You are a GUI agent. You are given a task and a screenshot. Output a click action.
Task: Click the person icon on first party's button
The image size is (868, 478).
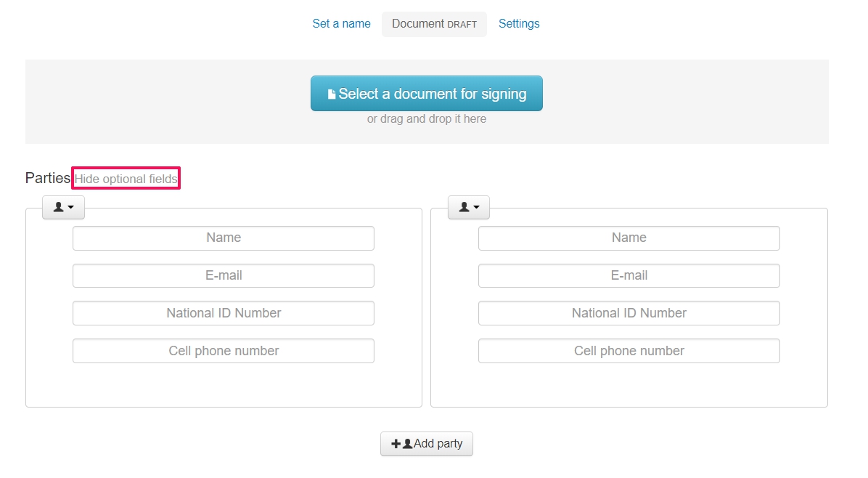click(x=59, y=207)
